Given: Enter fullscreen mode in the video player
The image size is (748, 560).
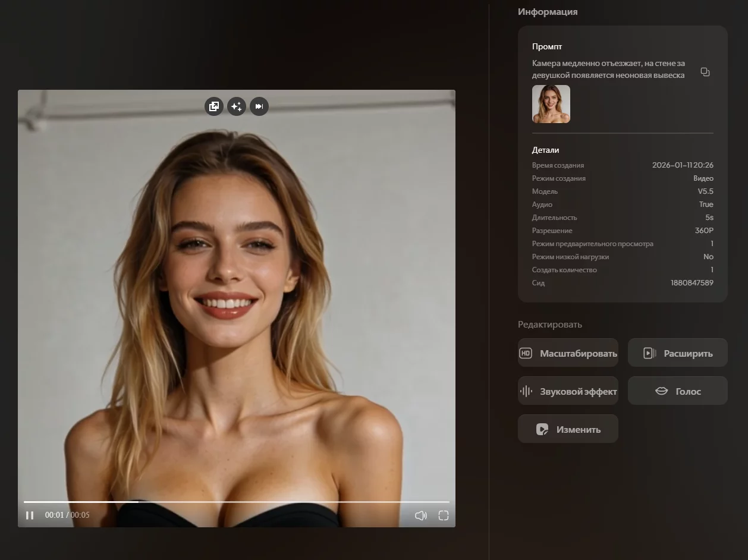Looking at the screenshot, I should (444, 515).
